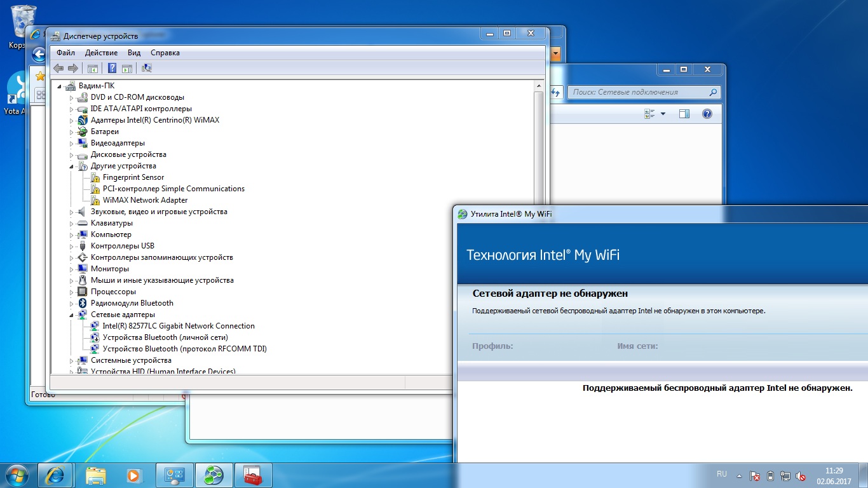Open Windows Media Player taskbar icon
The image size is (868, 488).
(134, 475)
